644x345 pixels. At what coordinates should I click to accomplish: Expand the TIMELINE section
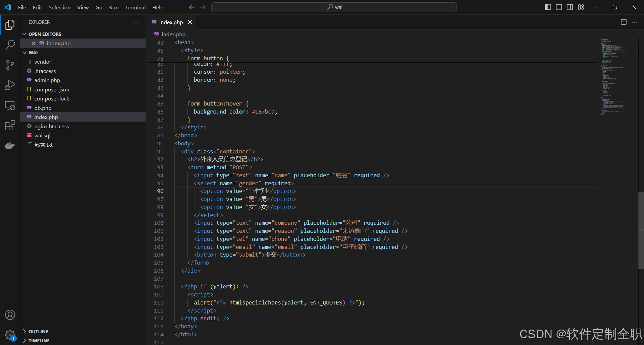tap(83, 340)
